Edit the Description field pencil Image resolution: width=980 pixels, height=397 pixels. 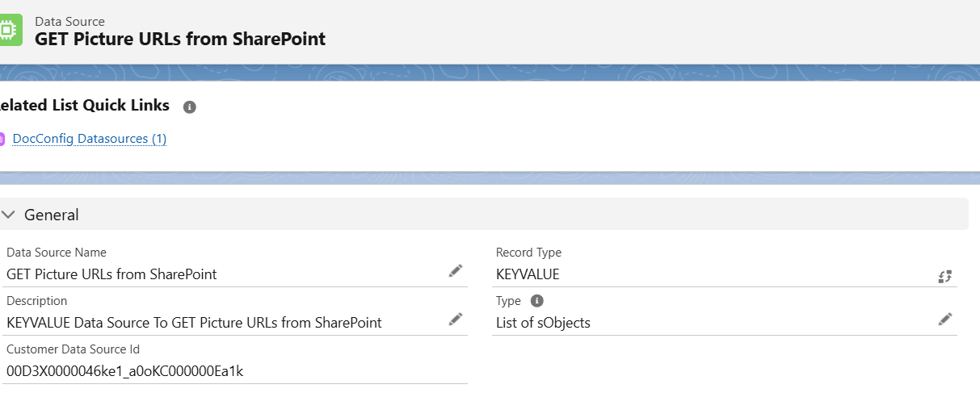point(456,319)
